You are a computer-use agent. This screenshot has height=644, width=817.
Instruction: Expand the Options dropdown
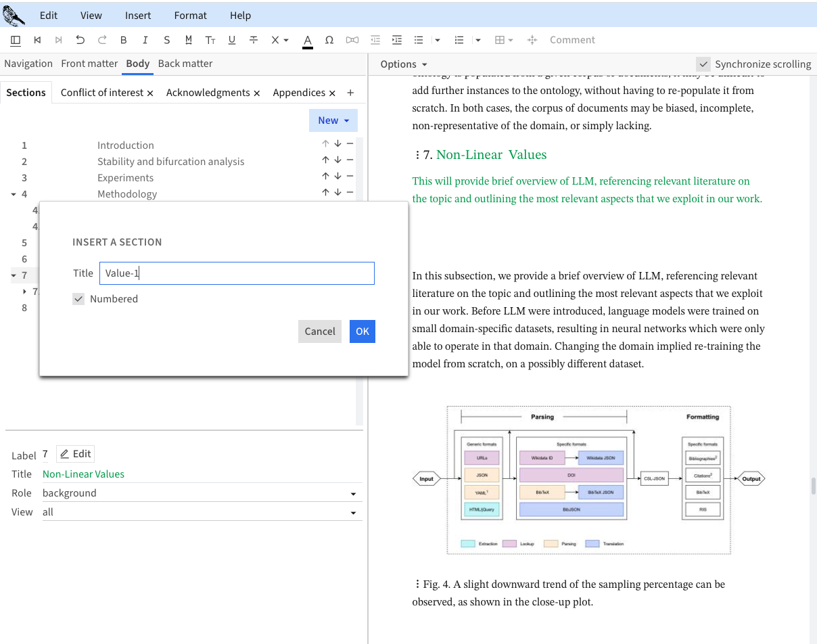coord(404,64)
